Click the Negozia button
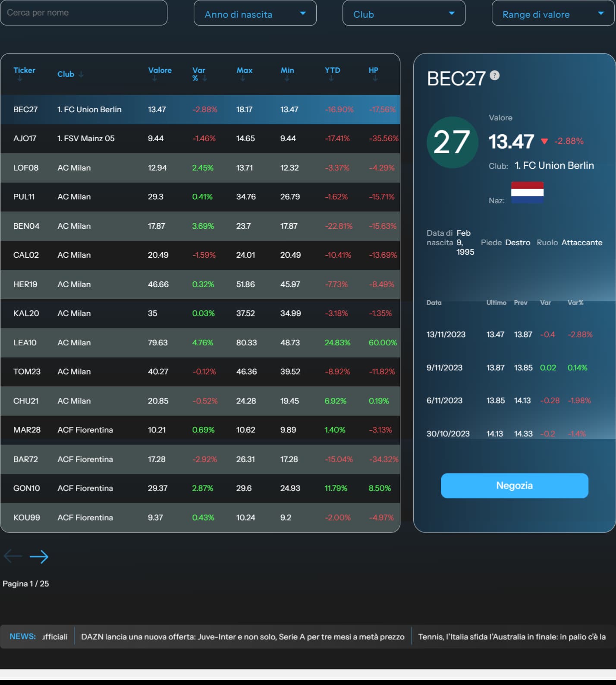Screen dimensions: 616x685 pyautogui.click(x=514, y=486)
